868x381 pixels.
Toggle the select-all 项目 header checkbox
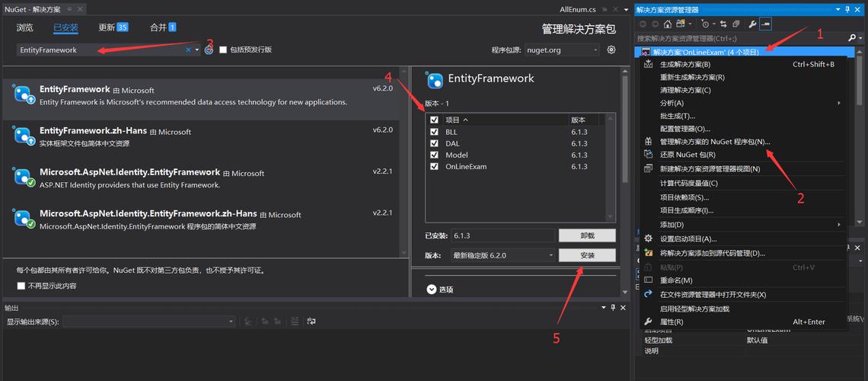tap(434, 120)
